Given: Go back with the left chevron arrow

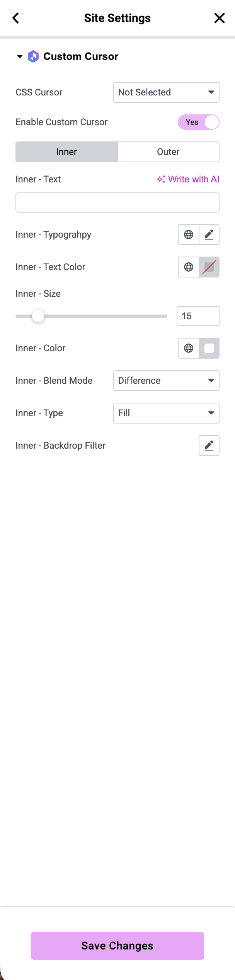Looking at the screenshot, I should 16,18.
